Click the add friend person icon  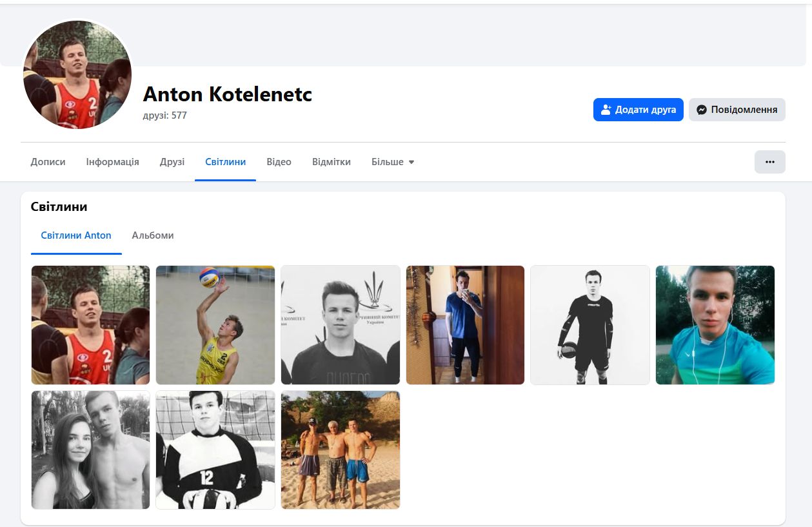[606, 110]
